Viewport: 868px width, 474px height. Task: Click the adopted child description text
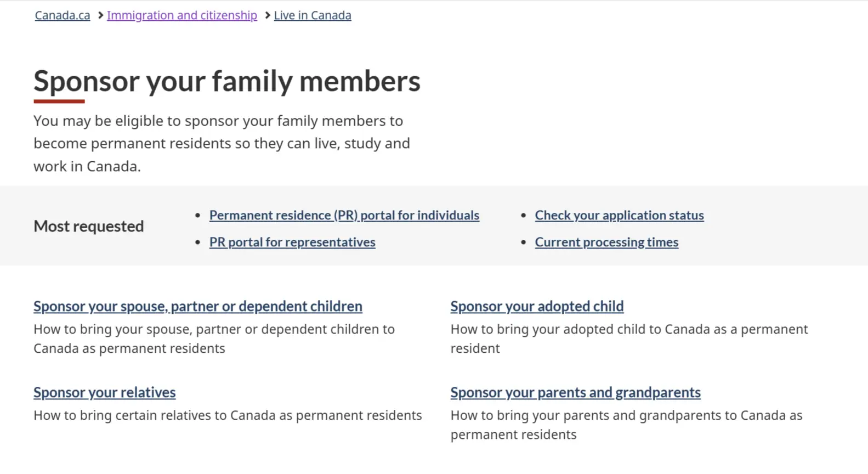[628, 338]
